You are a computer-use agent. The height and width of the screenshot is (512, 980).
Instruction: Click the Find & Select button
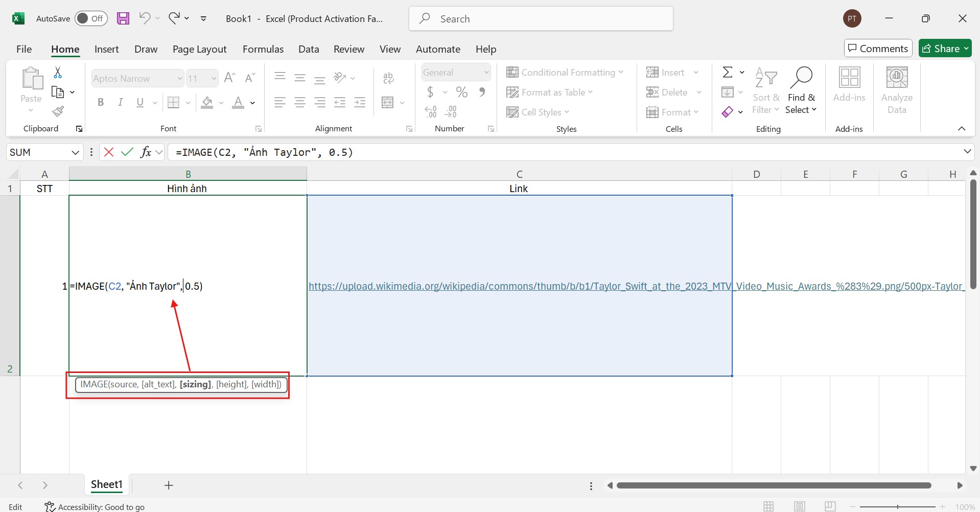pos(801,90)
